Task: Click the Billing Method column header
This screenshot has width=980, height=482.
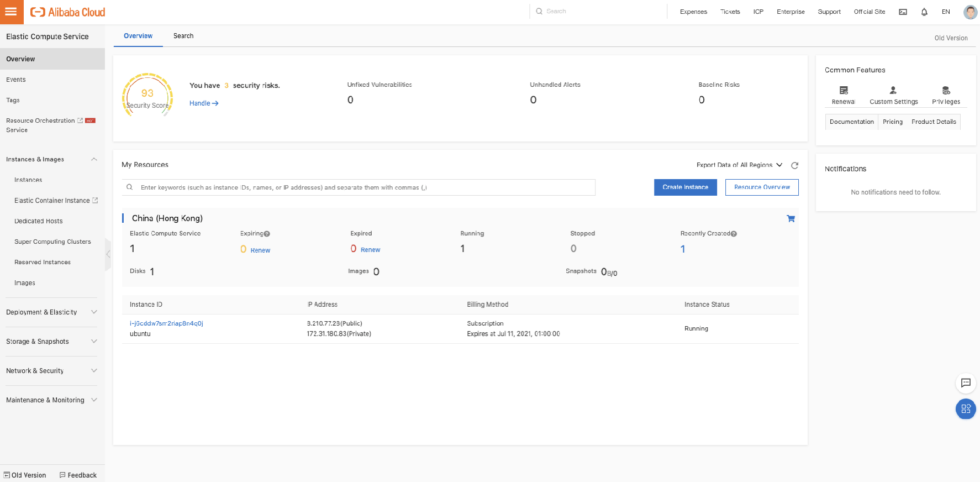Action: click(487, 305)
